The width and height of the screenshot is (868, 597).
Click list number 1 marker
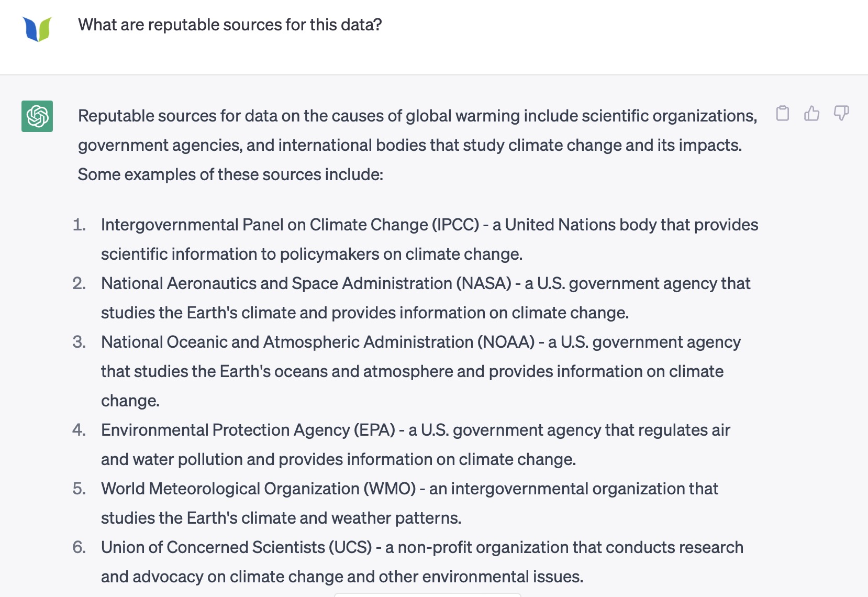pos(79,225)
